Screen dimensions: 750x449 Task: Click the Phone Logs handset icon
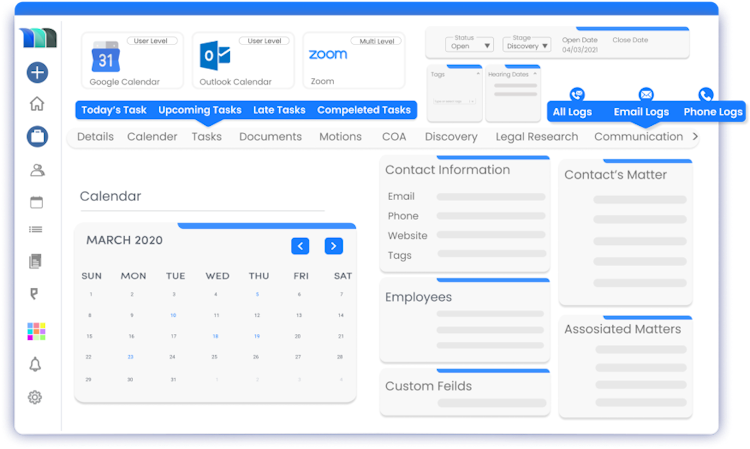(706, 94)
